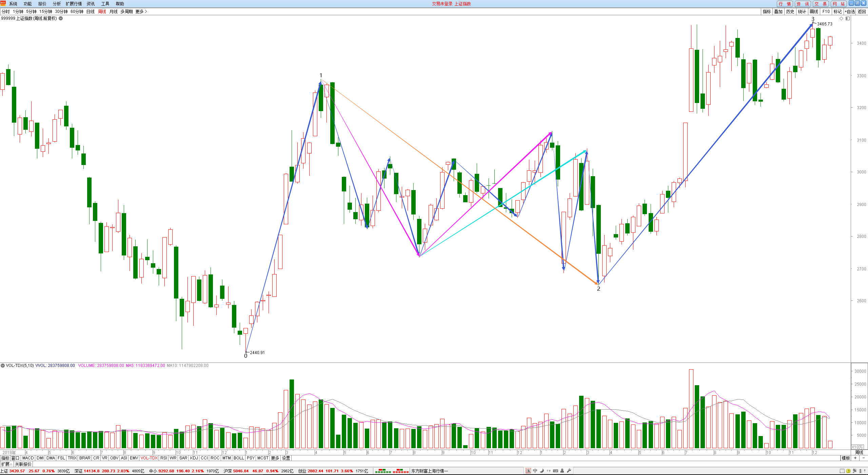Toggle the side panel icon at chart top right
The width and height of the screenshot is (868, 475).
tap(847, 18)
